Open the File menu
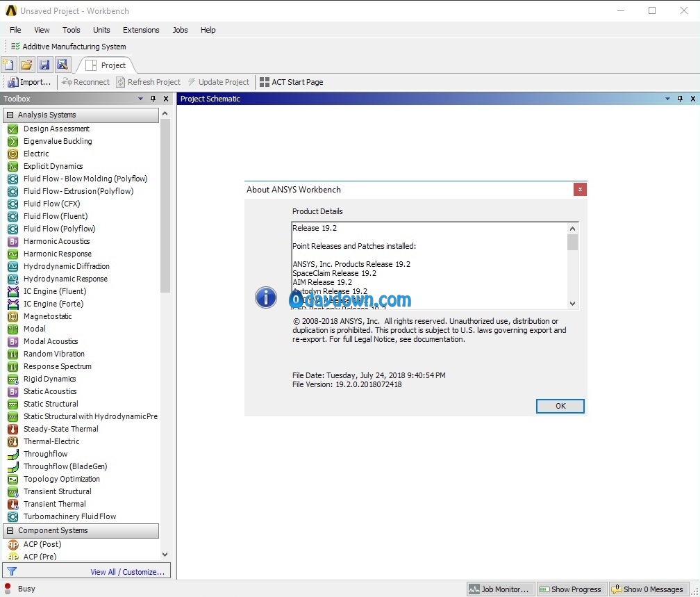 click(15, 30)
